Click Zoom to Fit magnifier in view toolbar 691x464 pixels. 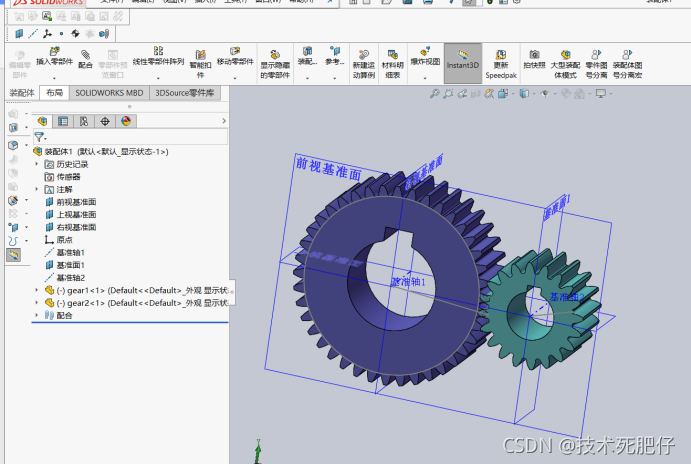pyautogui.click(x=435, y=93)
